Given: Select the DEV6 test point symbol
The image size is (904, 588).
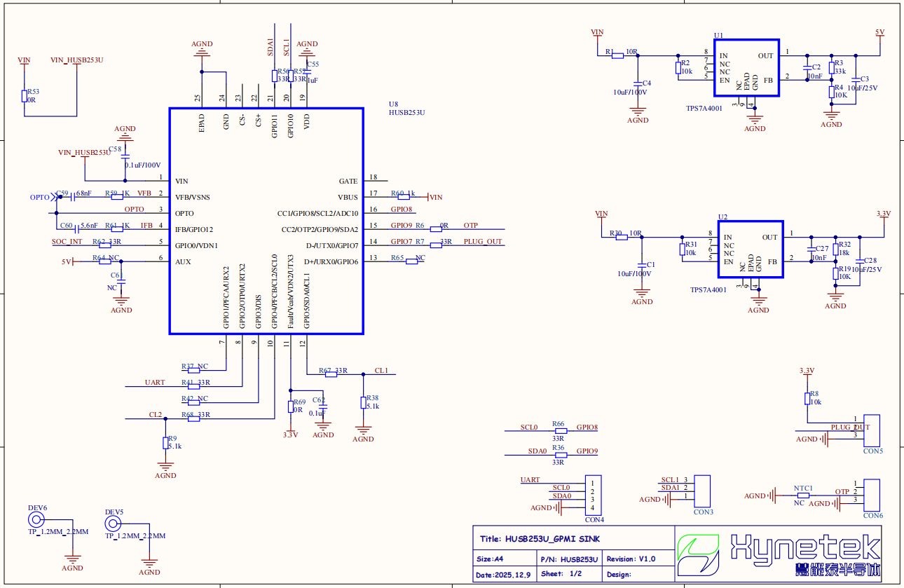Looking at the screenshot, I should [x=36, y=519].
